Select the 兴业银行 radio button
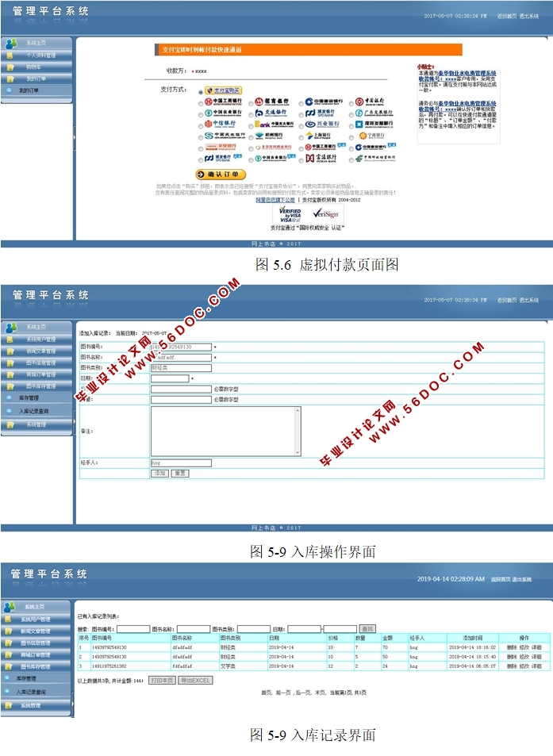Viewport: 553px width, 756px height. pyautogui.click(x=301, y=125)
